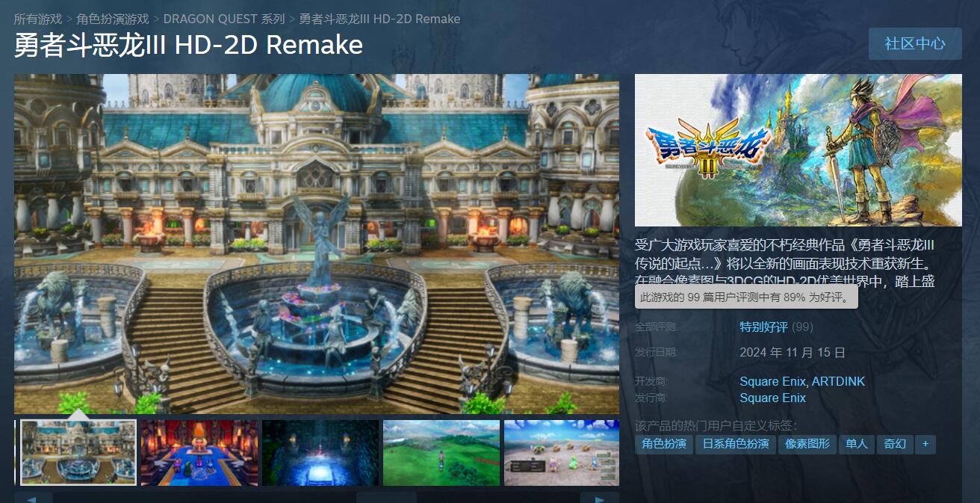Select the castle fountain thumbnail
The width and height of the screenshot is (980, 503).
(78, 452)
